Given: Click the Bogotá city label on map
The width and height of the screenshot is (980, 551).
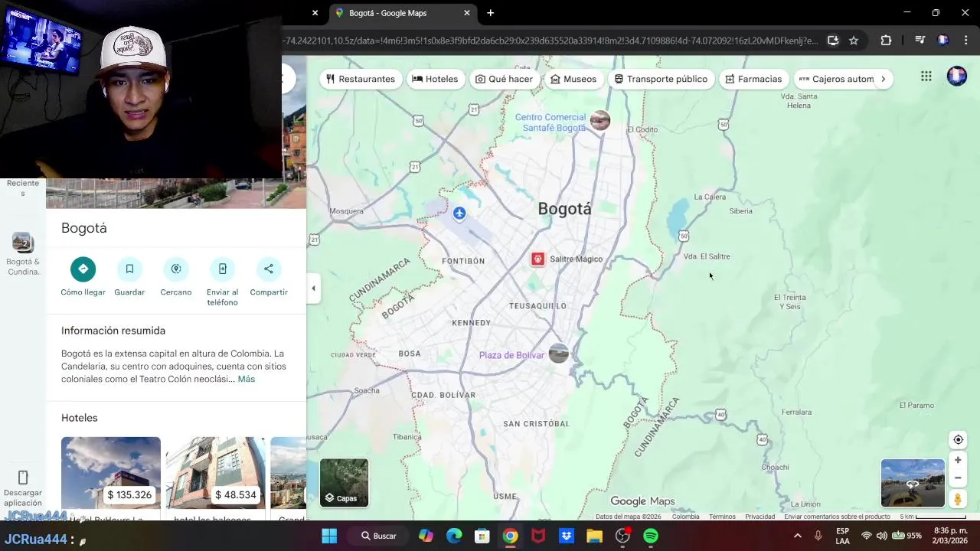Looking at the screenshot, I should click(x=564, y=209).
